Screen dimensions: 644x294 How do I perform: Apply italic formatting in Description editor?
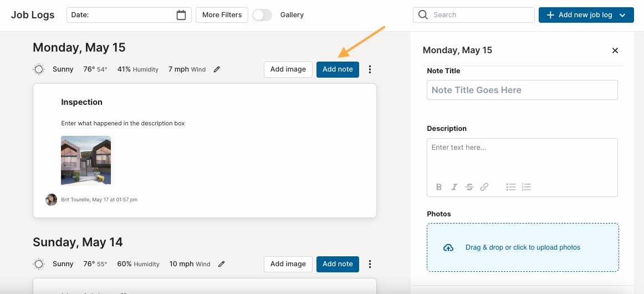click(454, 187)
